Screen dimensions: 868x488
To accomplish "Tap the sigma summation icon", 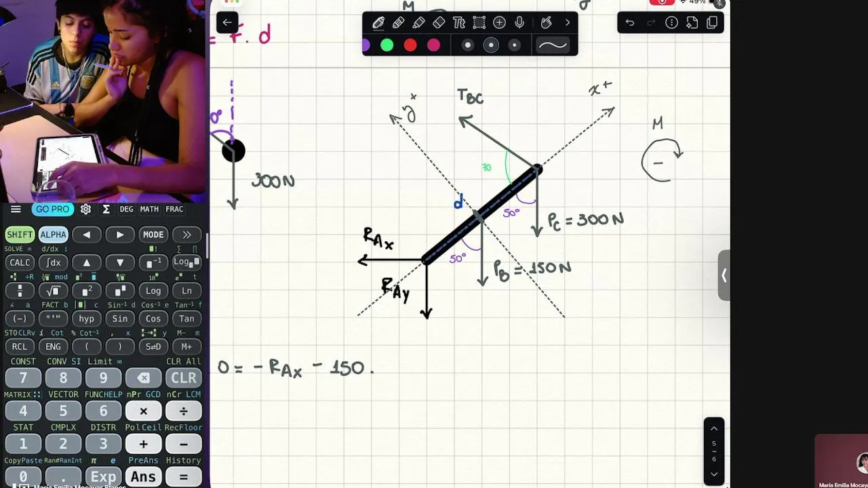I will pyautogui.click(x=106, y=209).
